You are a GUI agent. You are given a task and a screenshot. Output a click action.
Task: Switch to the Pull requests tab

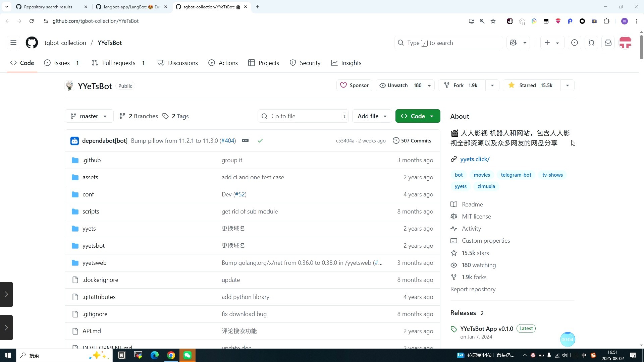[118, 63]
